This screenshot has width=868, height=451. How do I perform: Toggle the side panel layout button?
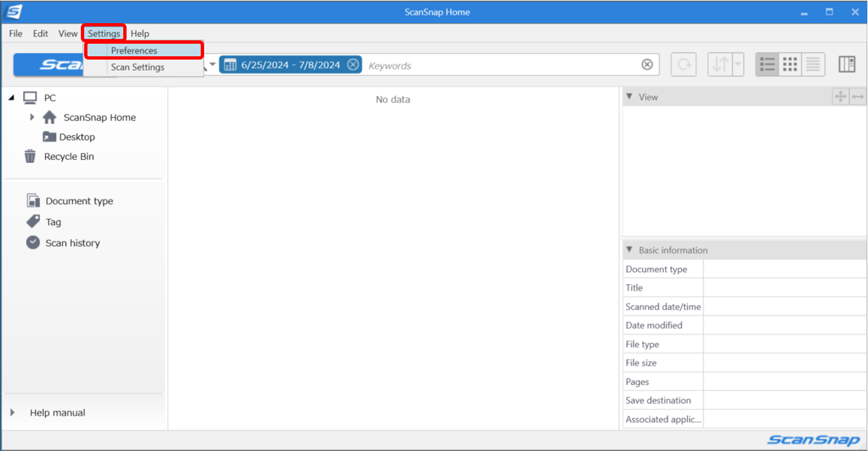tap(847, 64)
